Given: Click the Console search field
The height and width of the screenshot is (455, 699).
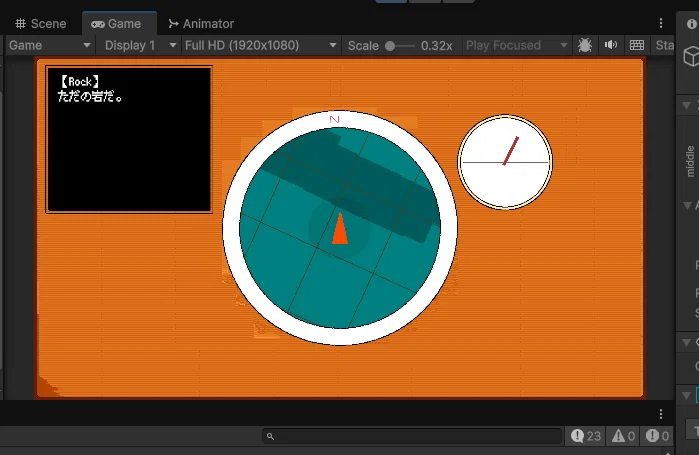Looking at the screenshot, I should [x=412, y=436].
